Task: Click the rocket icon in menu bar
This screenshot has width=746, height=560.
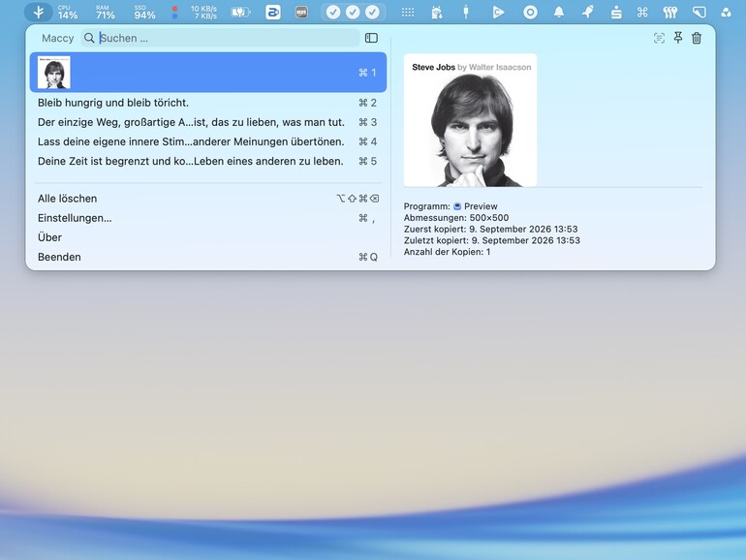Action: pos(587,13)
